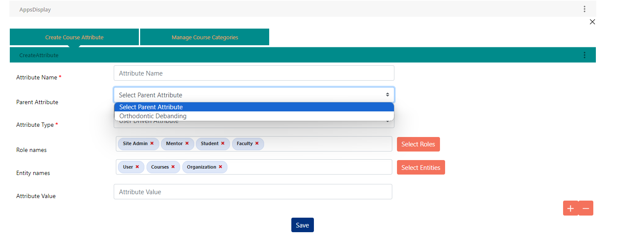This screenshot has height=242, width=644.
Task: Open the AppsDisplay three-dot menu
Action: click(584, 9)
